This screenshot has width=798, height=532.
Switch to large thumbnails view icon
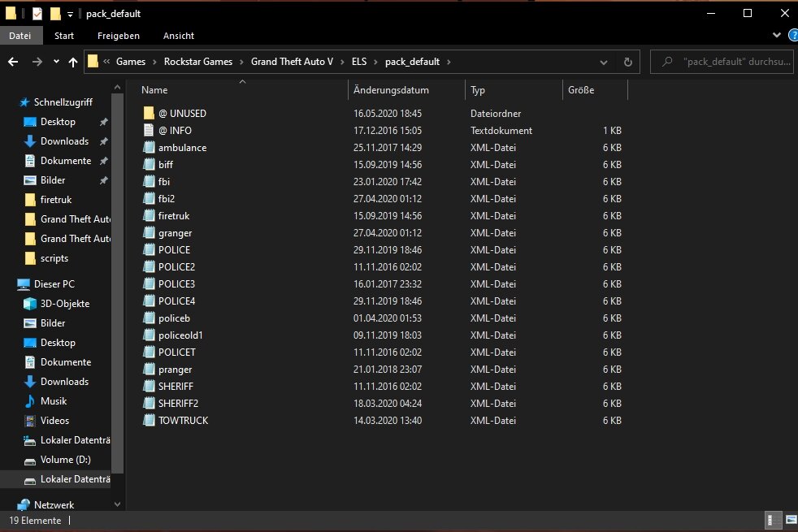790,519
